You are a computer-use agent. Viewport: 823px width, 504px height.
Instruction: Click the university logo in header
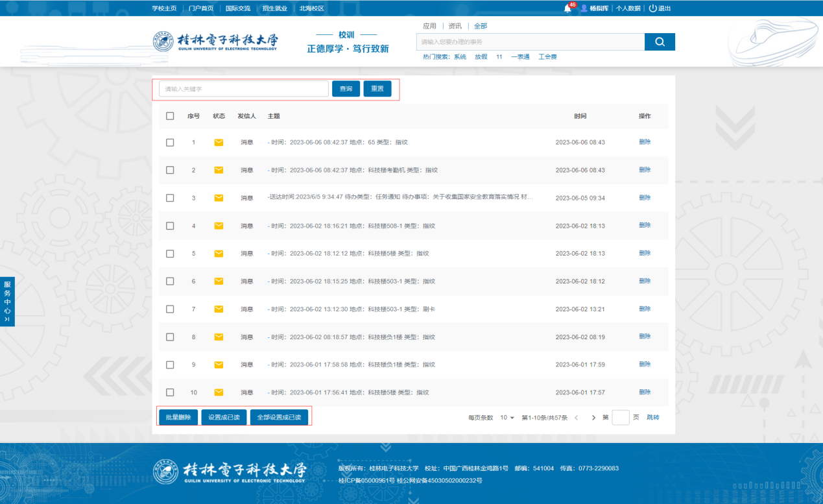click(x=215, y=42)
